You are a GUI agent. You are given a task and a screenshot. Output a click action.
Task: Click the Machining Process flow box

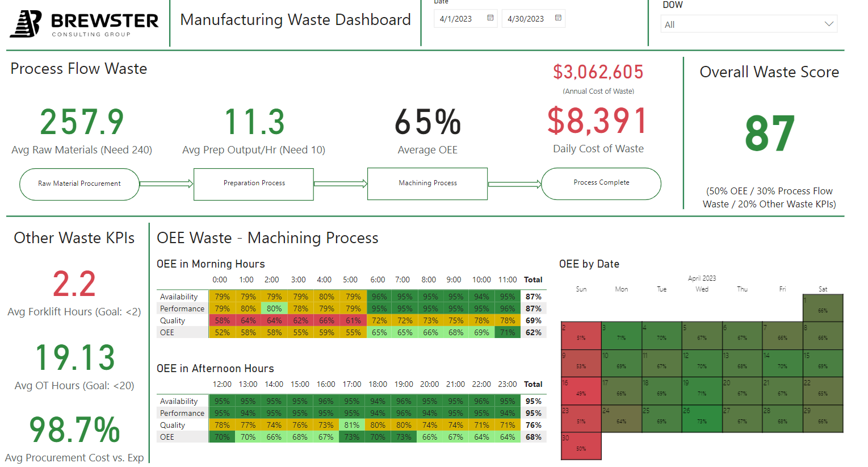427,183
